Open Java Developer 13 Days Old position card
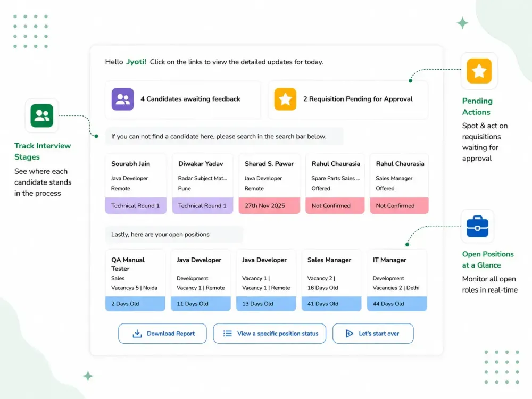The width and height of the screenshot is (532, 399). point(266,280)
